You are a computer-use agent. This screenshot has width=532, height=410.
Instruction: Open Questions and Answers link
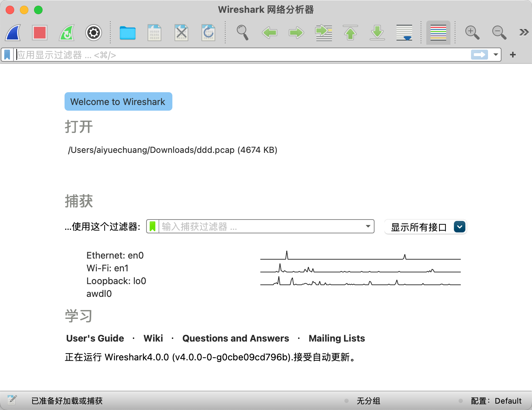pos(236,338)
